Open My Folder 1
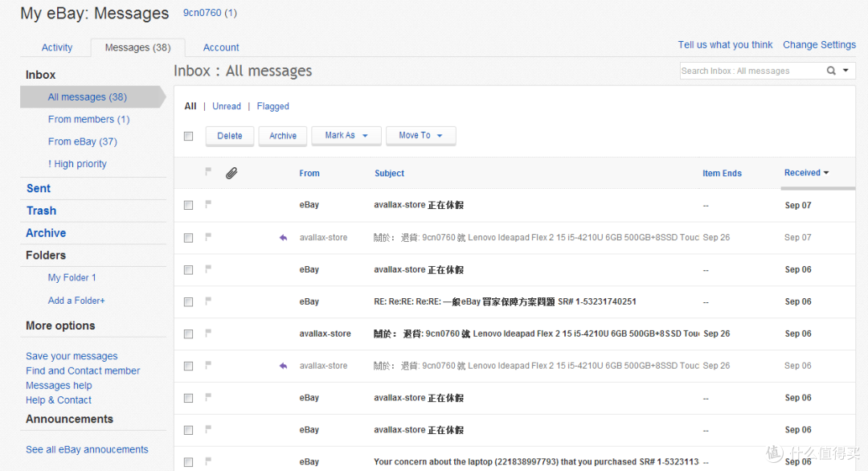Image resolution: width=868 pixels, height=471 pixels. point(72,278)
